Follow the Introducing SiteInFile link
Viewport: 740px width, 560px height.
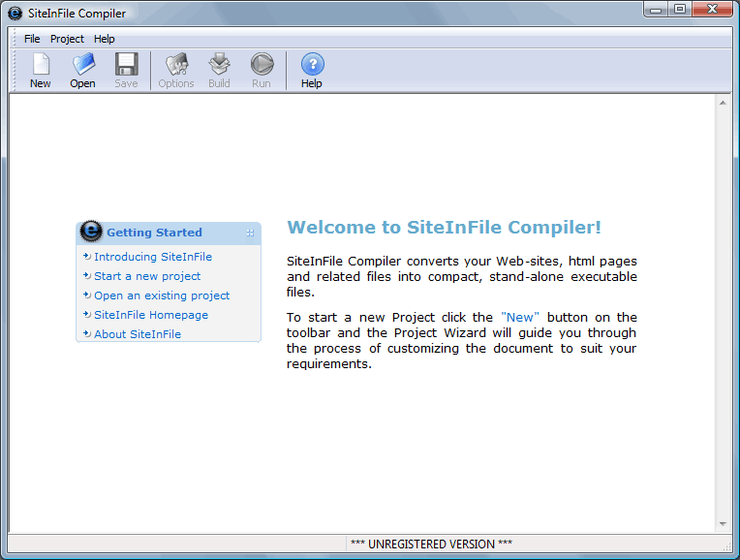click(x=152, y=257)
